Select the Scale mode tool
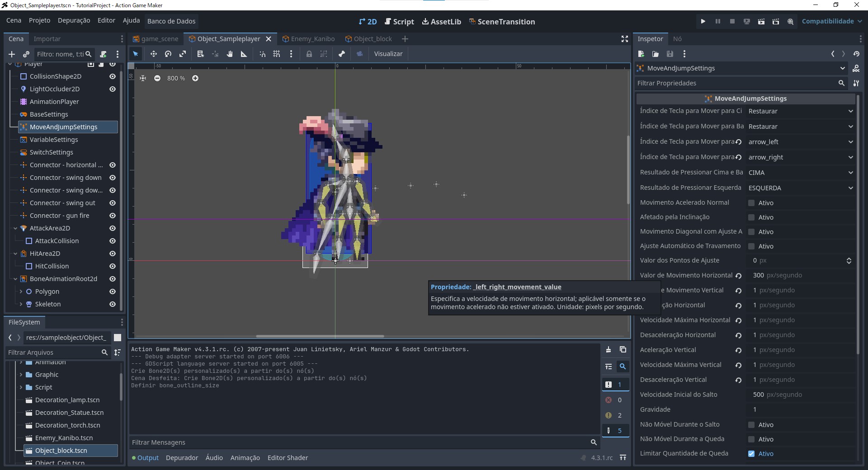Screen dimensions: 868x470 click(183, 54)
